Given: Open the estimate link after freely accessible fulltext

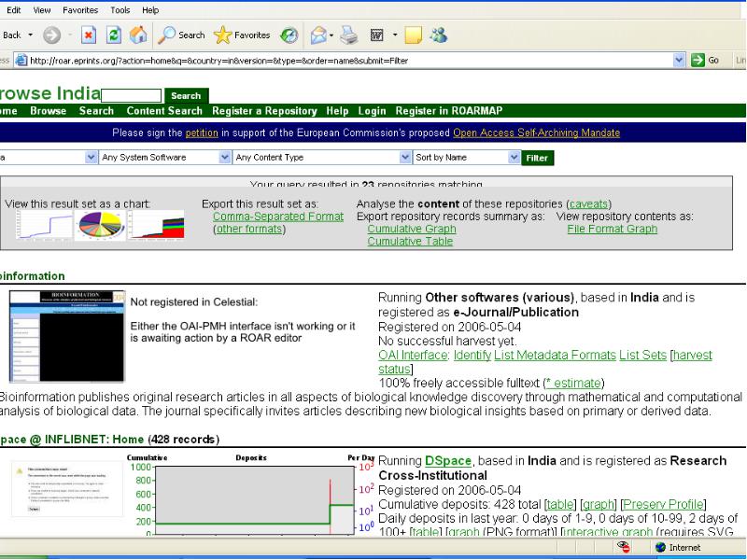Looking at the screenshot, I should tap(573, 384).
